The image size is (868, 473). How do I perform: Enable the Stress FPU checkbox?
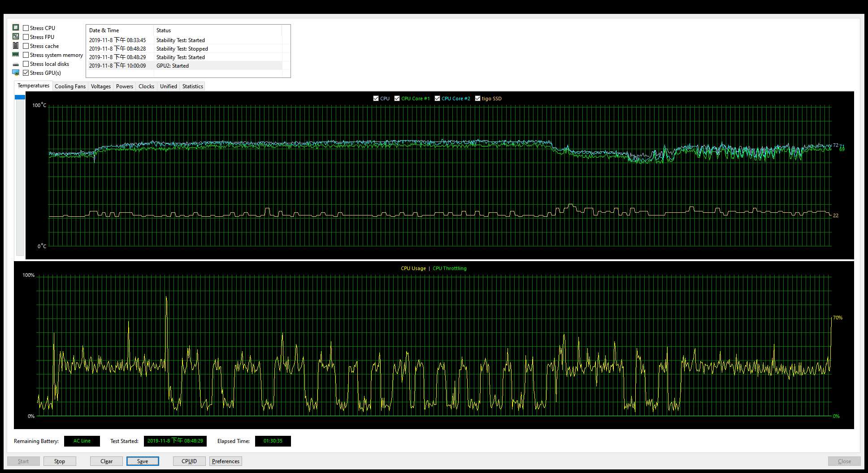point(26,37)
